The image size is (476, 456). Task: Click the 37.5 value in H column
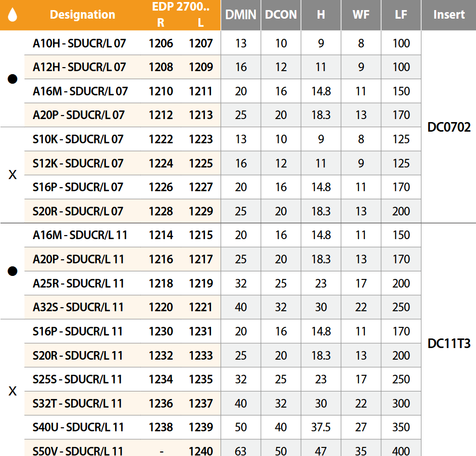click(321, 427)
